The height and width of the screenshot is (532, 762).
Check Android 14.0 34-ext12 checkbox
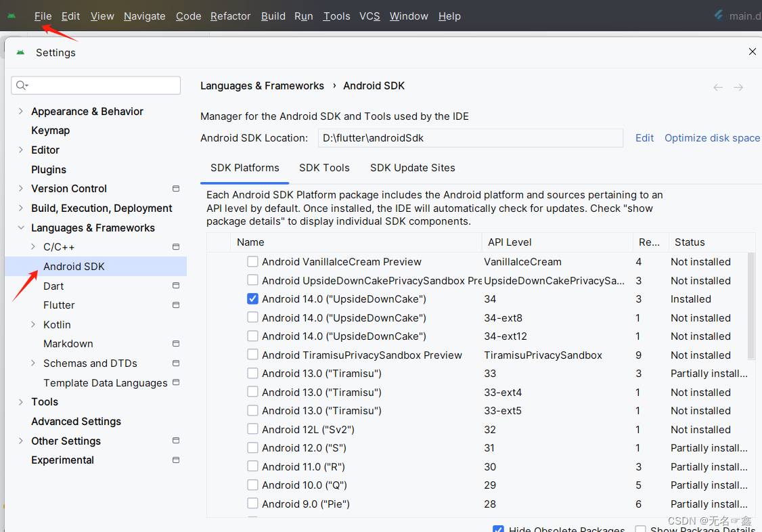(252, 336)
